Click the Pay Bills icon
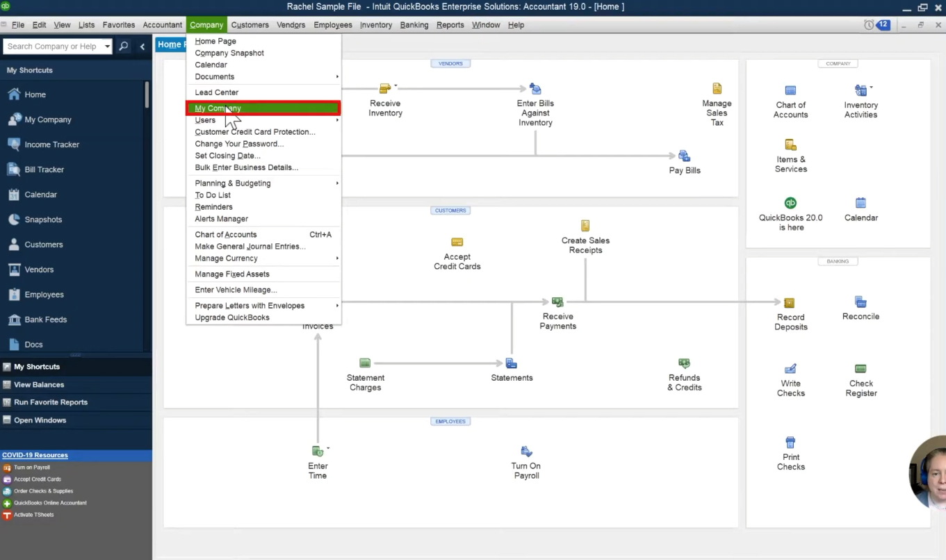Screen dimensions: 946x560 684,156
